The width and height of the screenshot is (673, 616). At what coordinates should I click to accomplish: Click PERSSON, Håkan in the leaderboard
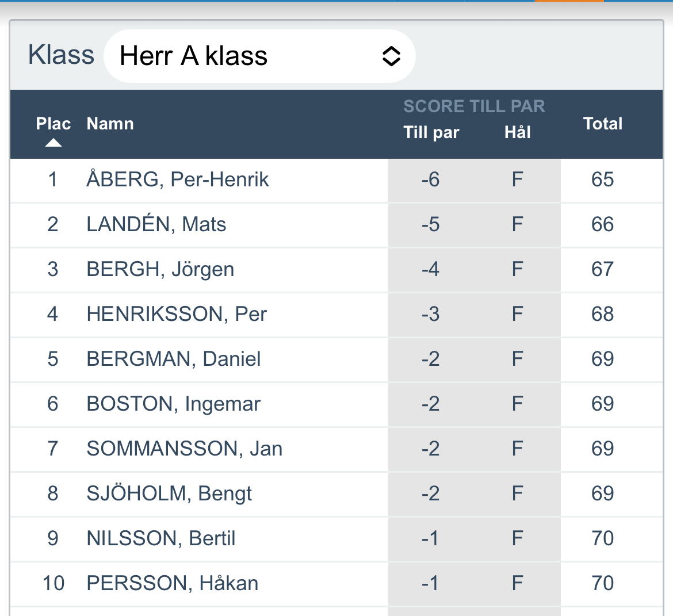[172, 583]
